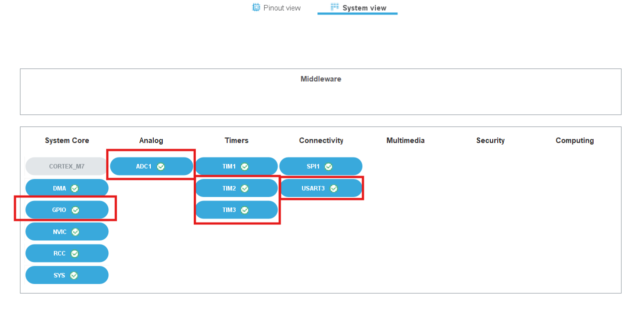Click the green check icon on SYS
Viewport: 644px width, 321px height.
(74, 275)
